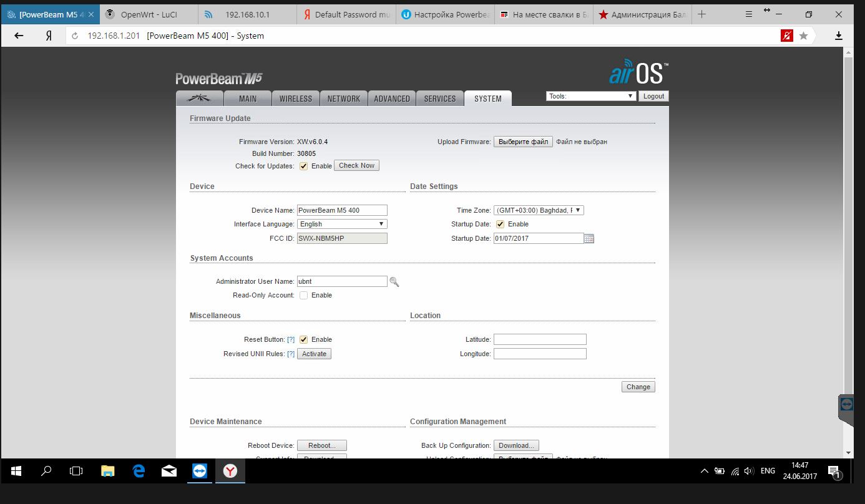The height and width of the screenshot is (504, 865).
Task: Toggle the Reset Button enable checkbox
Action: [304, 339]
